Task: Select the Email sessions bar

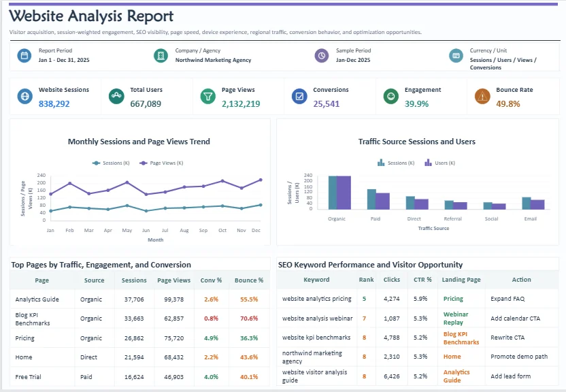Action: 527,203
